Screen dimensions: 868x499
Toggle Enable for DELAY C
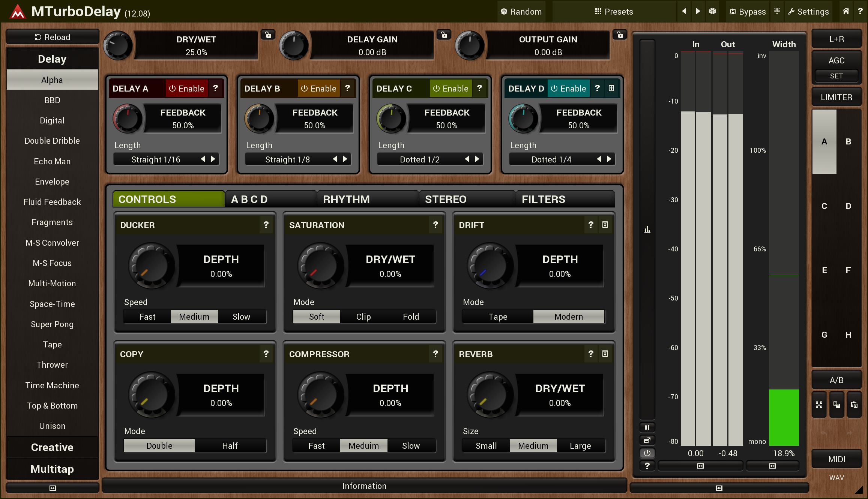pyautogui.click(x=451, y=89)
